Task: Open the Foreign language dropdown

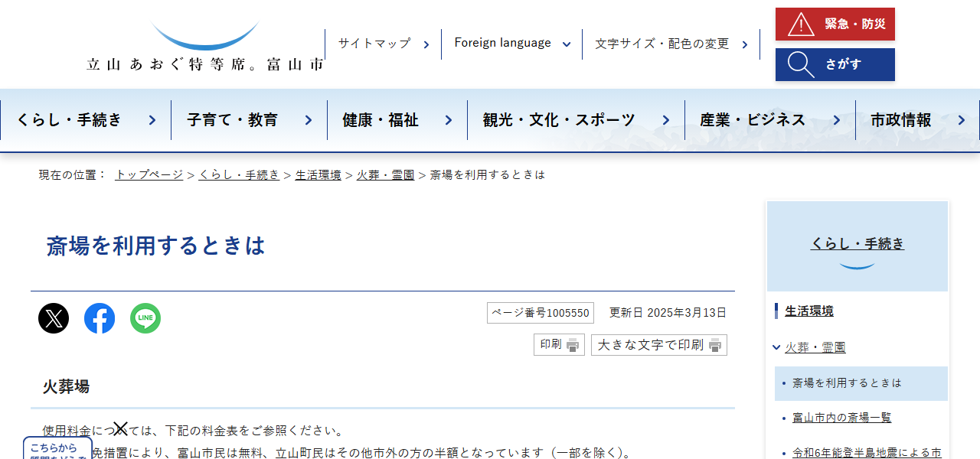Action: coord(511,43)
